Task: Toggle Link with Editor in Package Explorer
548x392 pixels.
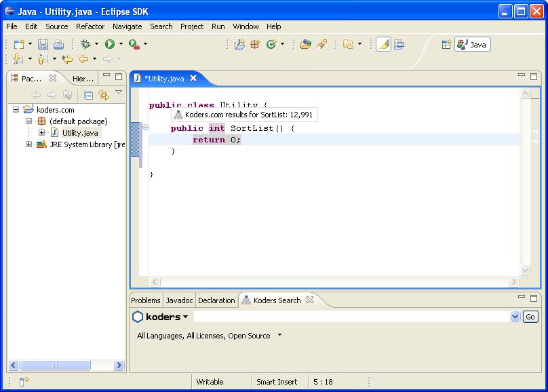Action: coord(103,95)
